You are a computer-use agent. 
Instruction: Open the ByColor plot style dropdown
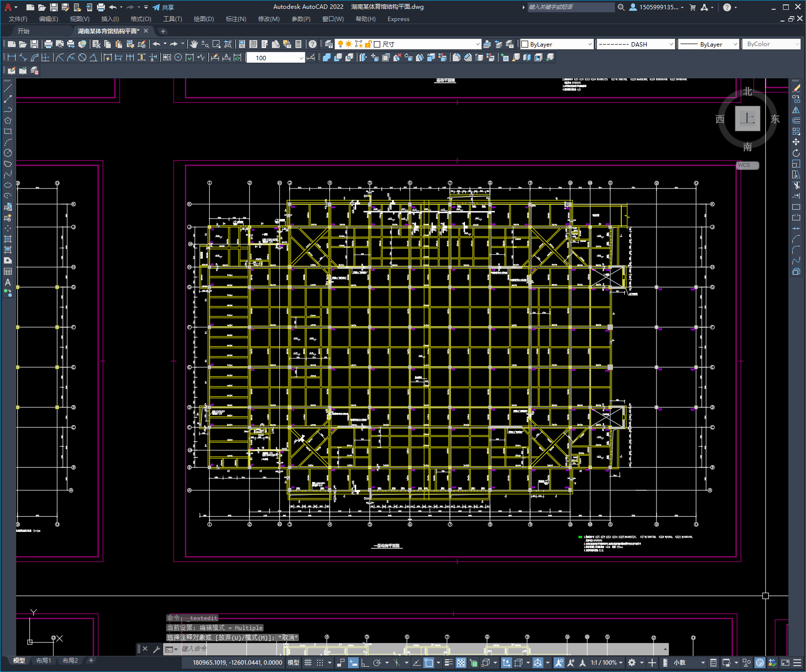point(771,44)
